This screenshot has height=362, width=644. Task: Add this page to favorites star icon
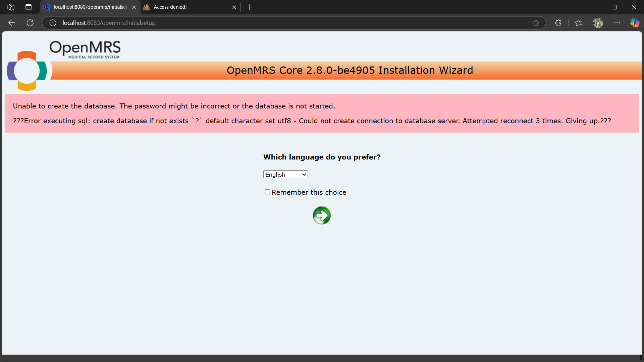coord(536,23)
